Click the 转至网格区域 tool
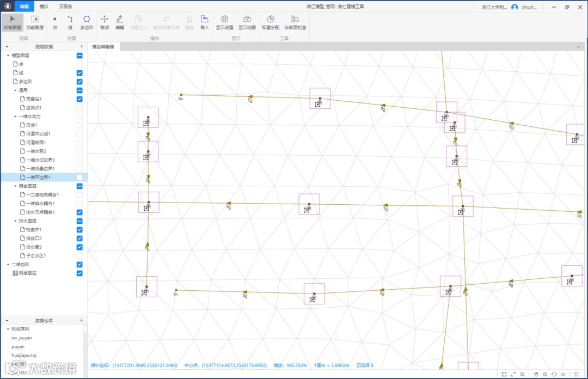The image size is (588, 379). tap(166, 22)
